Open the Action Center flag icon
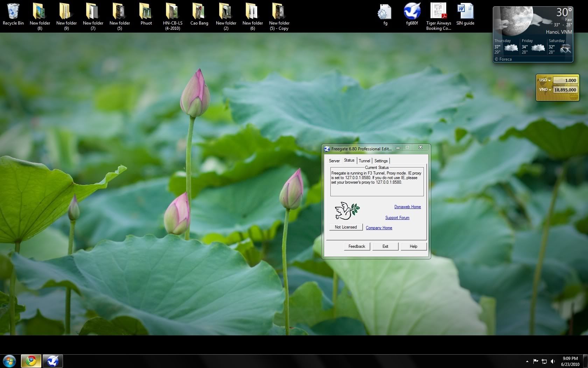The width and height of the screenshot is (588, 368). 535,361
